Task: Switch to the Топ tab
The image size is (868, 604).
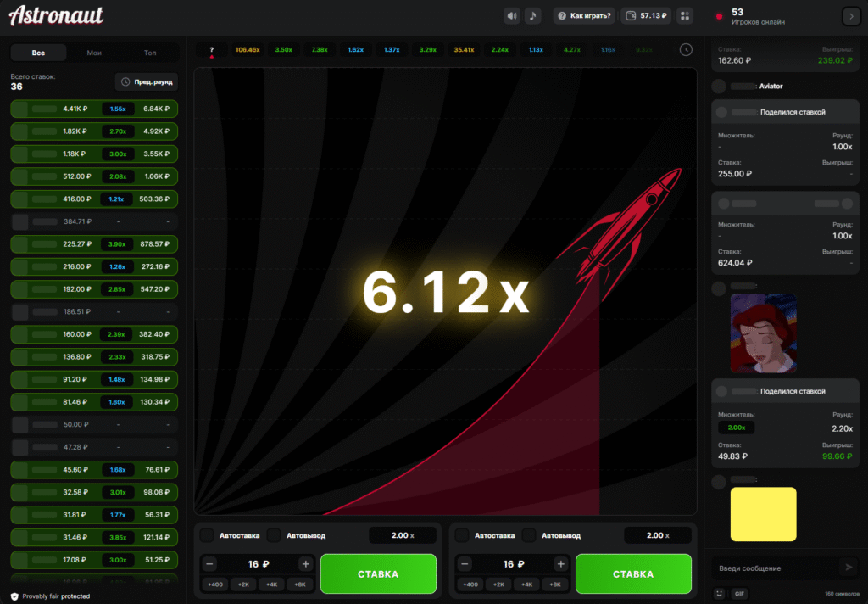Action: point(150,53)
